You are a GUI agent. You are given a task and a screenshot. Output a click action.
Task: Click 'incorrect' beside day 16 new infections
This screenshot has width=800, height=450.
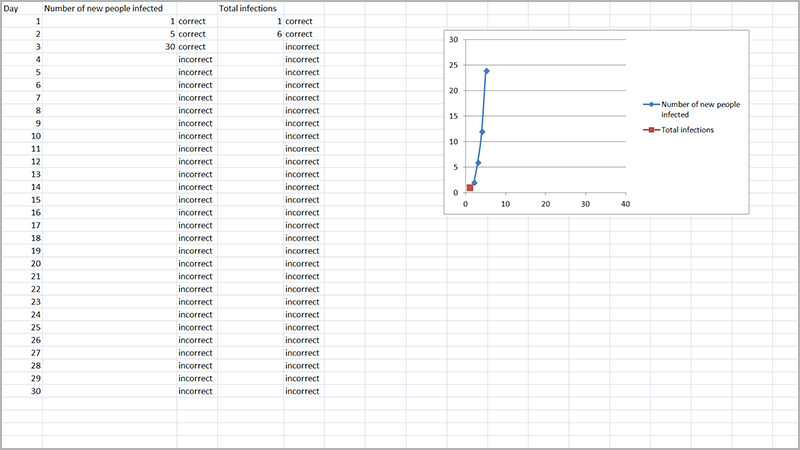(195, 212)
